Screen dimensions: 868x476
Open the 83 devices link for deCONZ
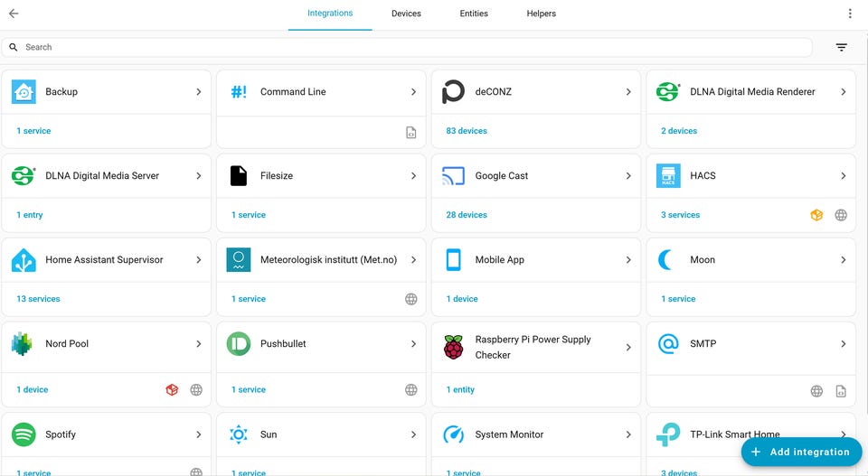click(x=467, y=131)
